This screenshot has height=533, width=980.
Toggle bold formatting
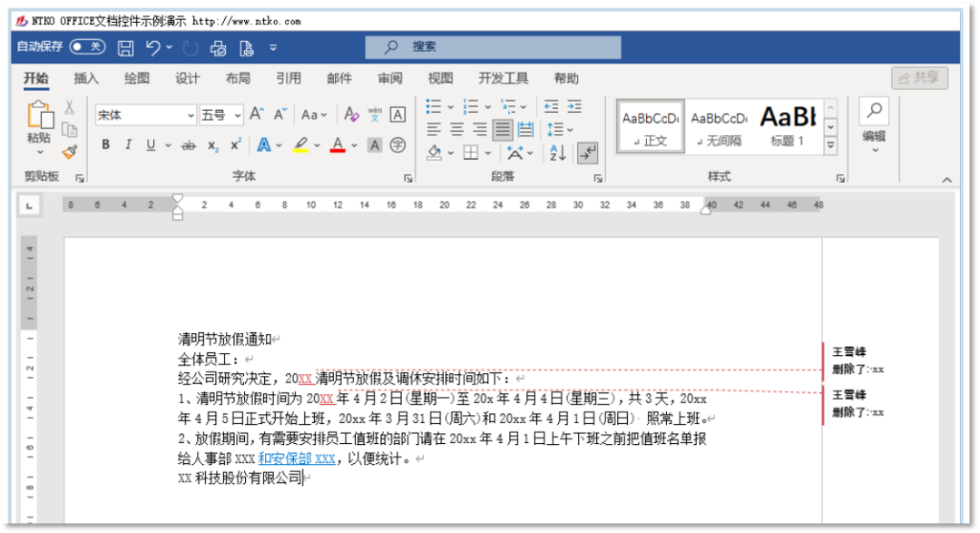click(x=106, y=143)
